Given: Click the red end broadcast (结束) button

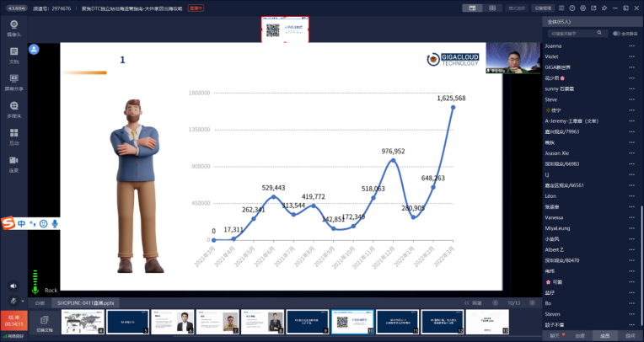Looking at the screenshot, I should (x=14, y=321).
